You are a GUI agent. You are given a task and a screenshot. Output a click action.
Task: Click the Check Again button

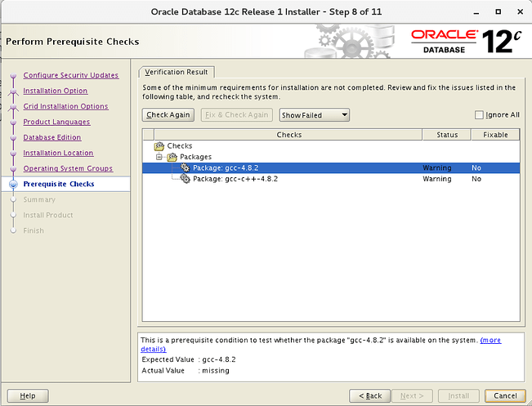point(168,115)
